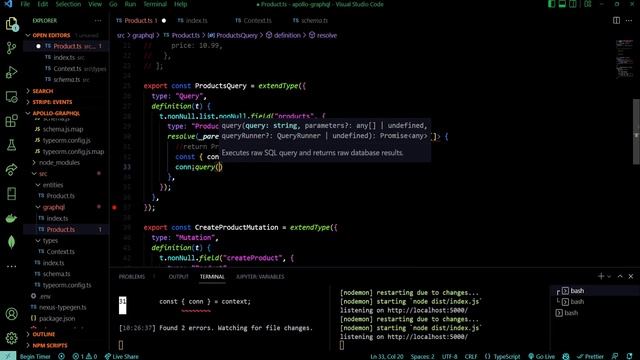Open the Remote Explorer view
Image resolution: width=640 pixels, height=360 pixels.
tap(11, 97)
